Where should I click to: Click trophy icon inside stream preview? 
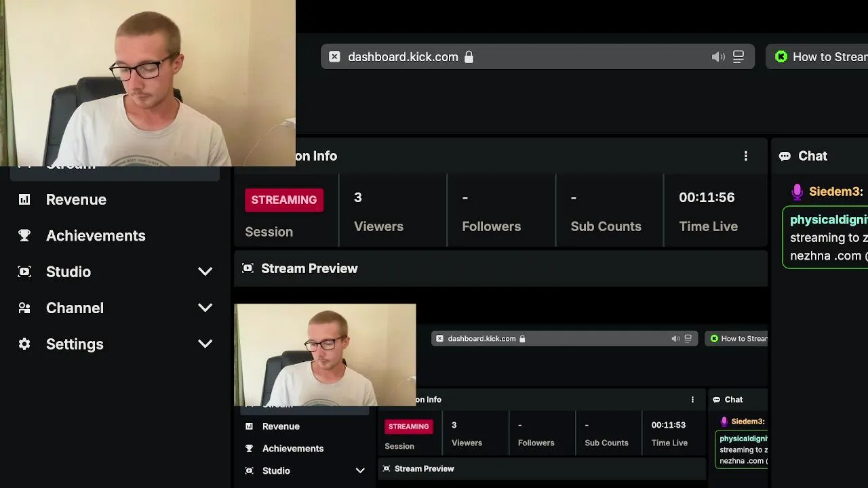point(249,449)
